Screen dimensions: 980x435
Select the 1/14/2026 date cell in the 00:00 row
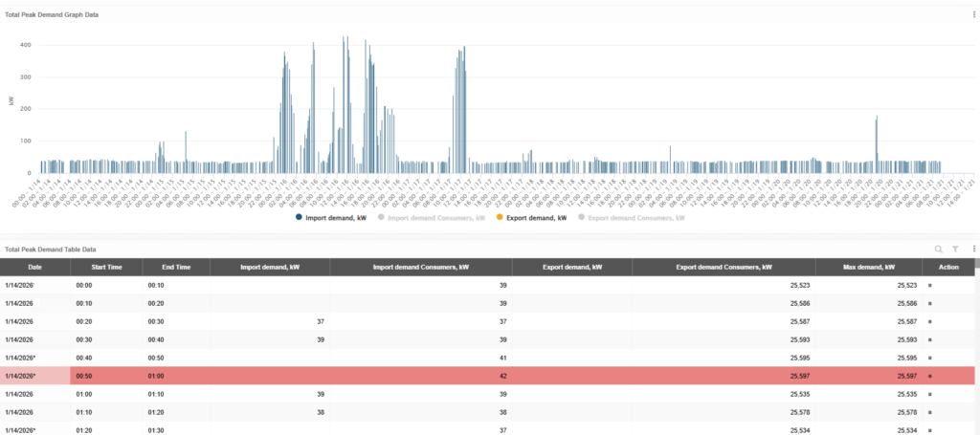coord(35,285)
